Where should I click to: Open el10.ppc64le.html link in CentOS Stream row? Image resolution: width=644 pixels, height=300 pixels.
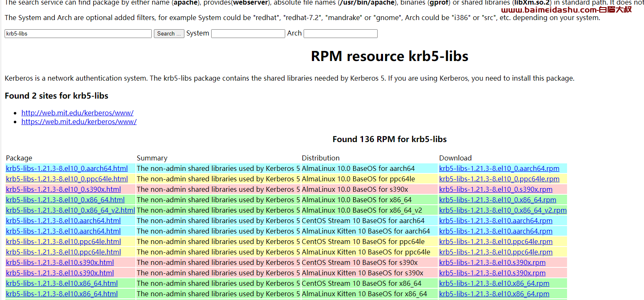click(63, 242)
